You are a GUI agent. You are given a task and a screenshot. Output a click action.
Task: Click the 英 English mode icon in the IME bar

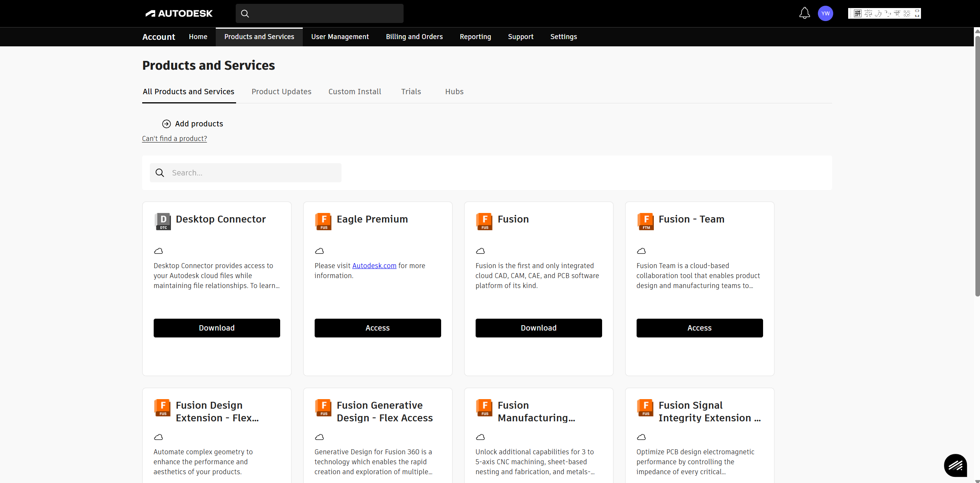click(x=868, y=13)
